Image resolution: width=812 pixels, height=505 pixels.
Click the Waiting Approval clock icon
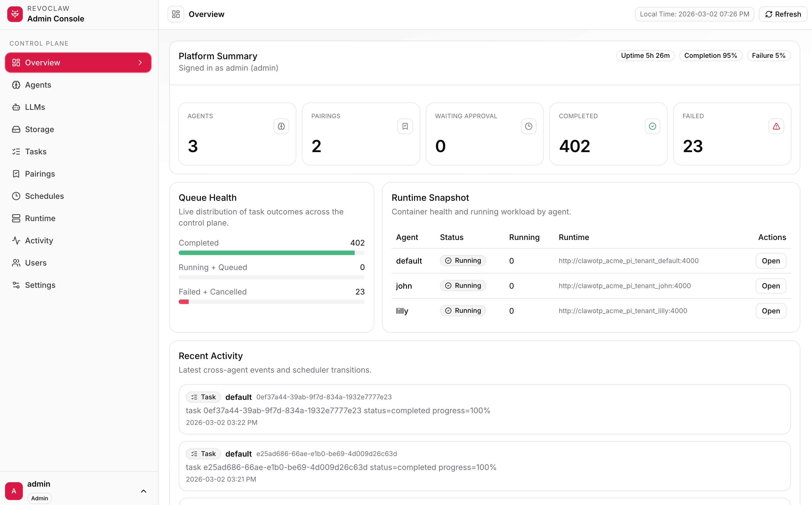coord(528,126)
